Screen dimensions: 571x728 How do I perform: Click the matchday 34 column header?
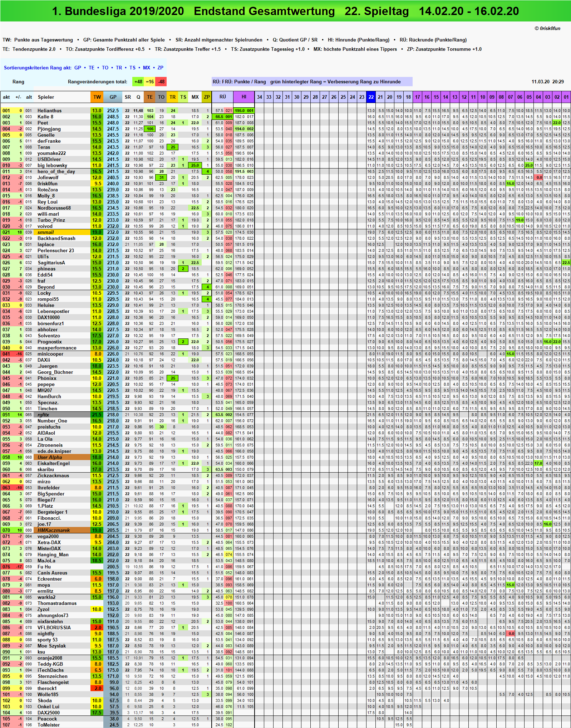[x=260, y=97]
